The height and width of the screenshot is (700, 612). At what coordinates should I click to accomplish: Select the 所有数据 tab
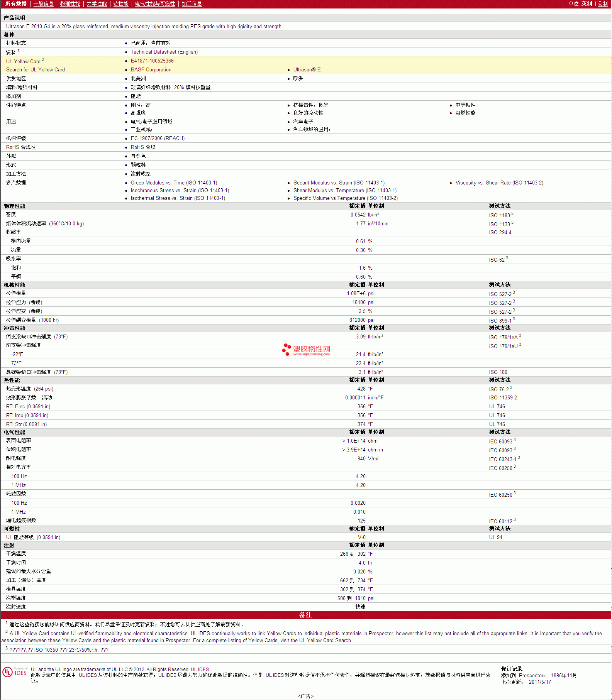(16, 4)
